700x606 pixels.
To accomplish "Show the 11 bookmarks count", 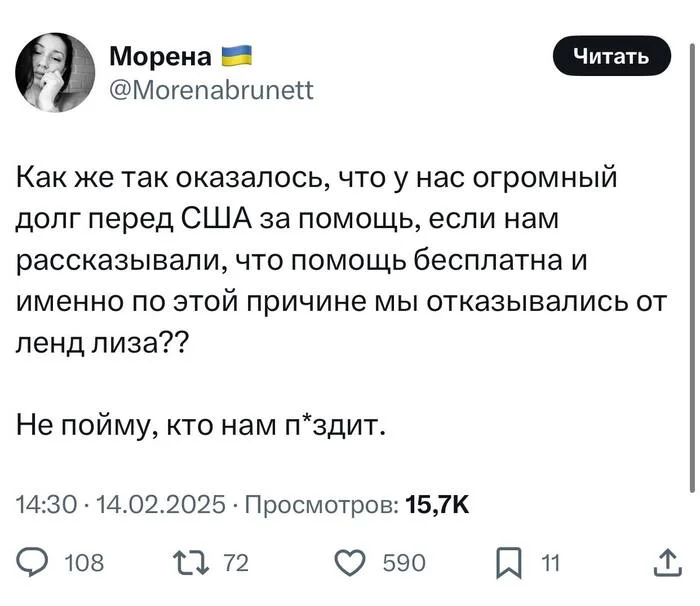I will pyautogui.click(x=550, y=563).
